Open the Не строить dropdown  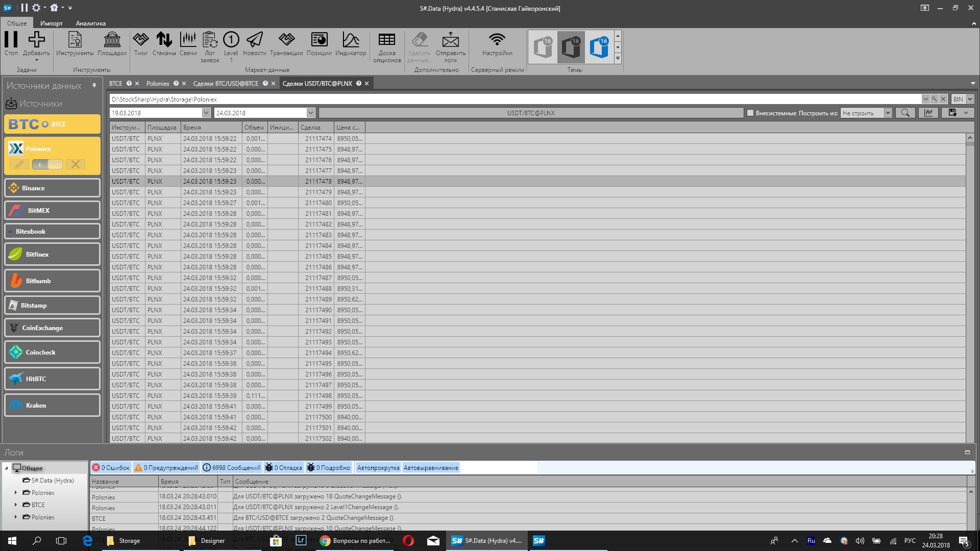(888, 113)
